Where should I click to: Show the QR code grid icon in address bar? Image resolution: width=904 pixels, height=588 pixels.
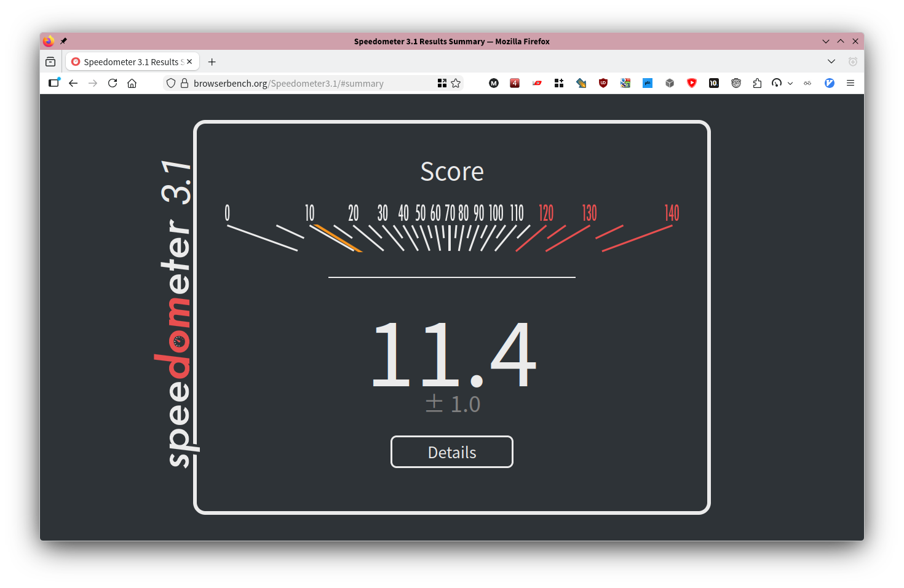click(442, 83)
